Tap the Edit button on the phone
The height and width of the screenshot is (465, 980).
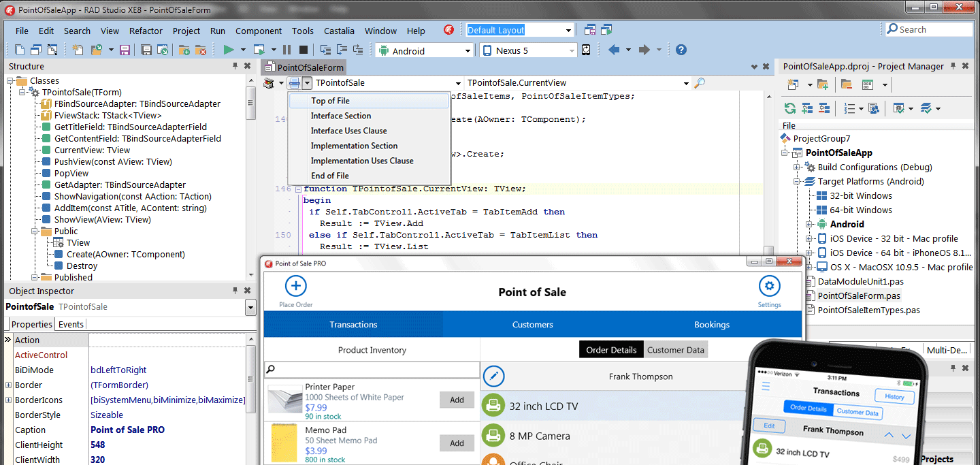point(769,426)
